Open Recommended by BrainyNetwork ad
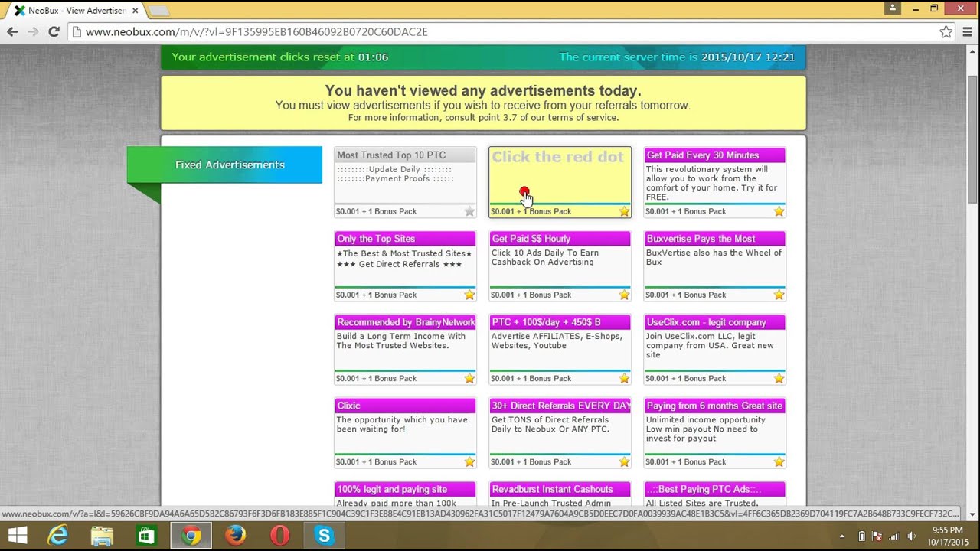This screenshot has width=980, height=551. [405, 349]
